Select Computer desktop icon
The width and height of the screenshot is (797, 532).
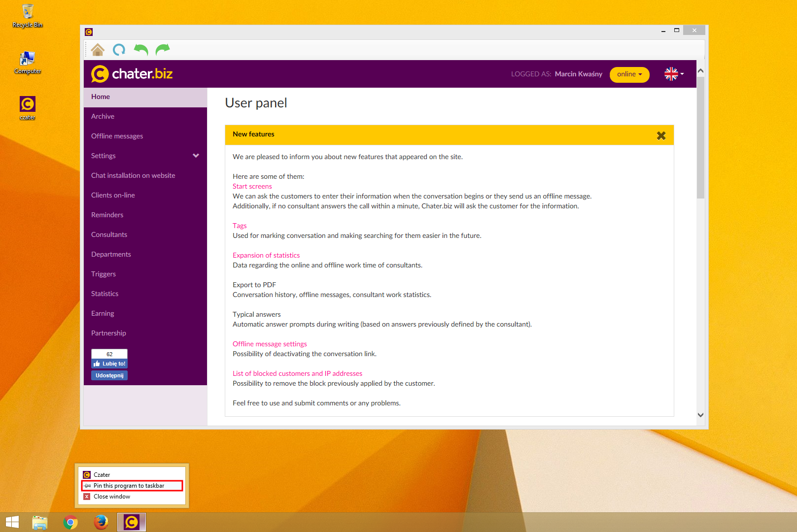tap(28, 63)
